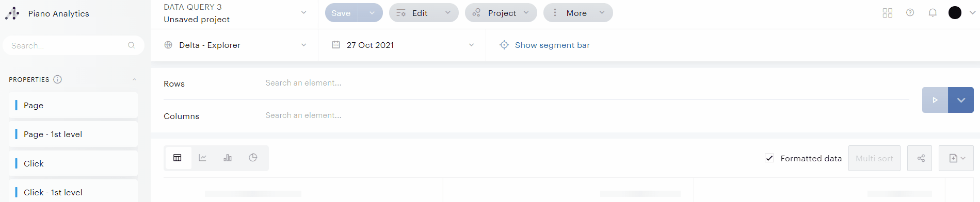This screenshot has height=202, width=980.
Task: Select the bar chart view icon
Action: click(x=228, y=158)
